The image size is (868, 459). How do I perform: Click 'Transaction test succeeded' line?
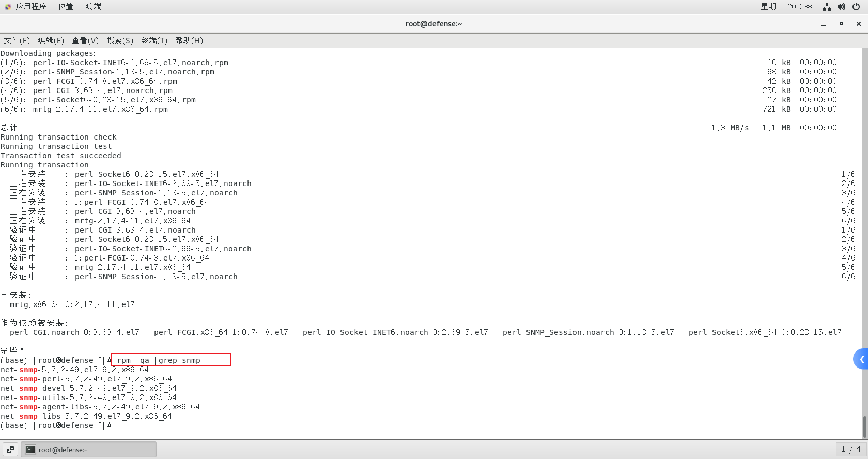tap(61, 156)
